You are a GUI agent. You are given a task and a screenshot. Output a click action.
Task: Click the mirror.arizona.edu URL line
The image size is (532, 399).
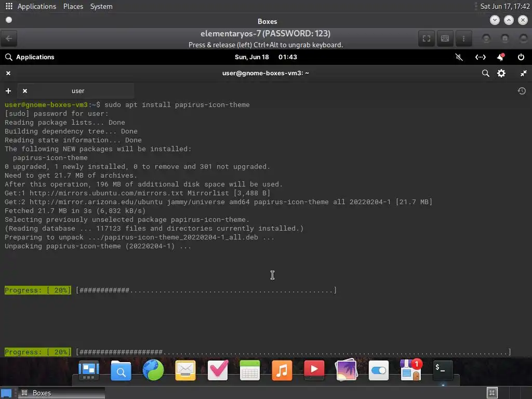219,202
